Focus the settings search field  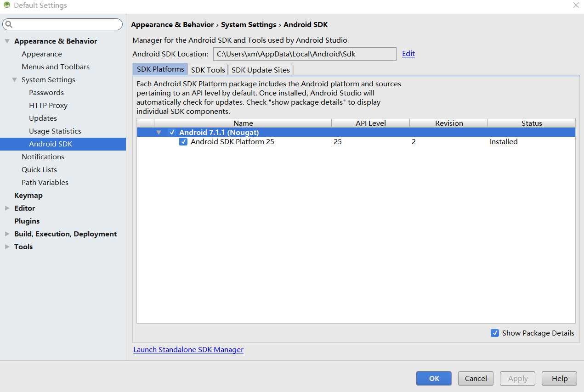[x=62, y=24]
